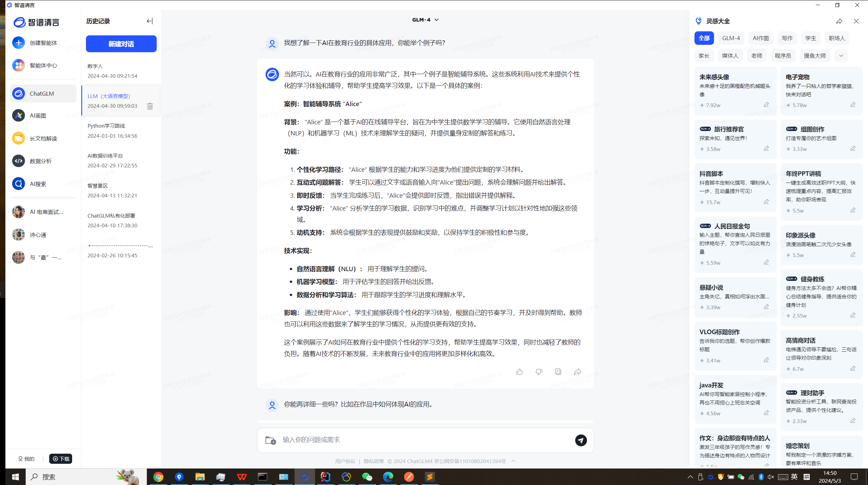Viewport: 868px width, 485px height.
Task: Click the file upload folder icon
Action: (271, 440)
